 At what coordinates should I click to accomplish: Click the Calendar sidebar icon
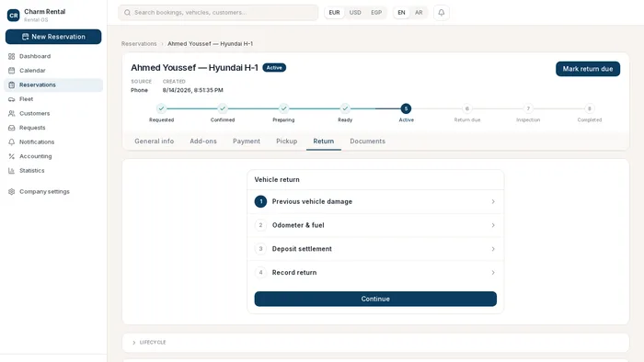(11, 71)
